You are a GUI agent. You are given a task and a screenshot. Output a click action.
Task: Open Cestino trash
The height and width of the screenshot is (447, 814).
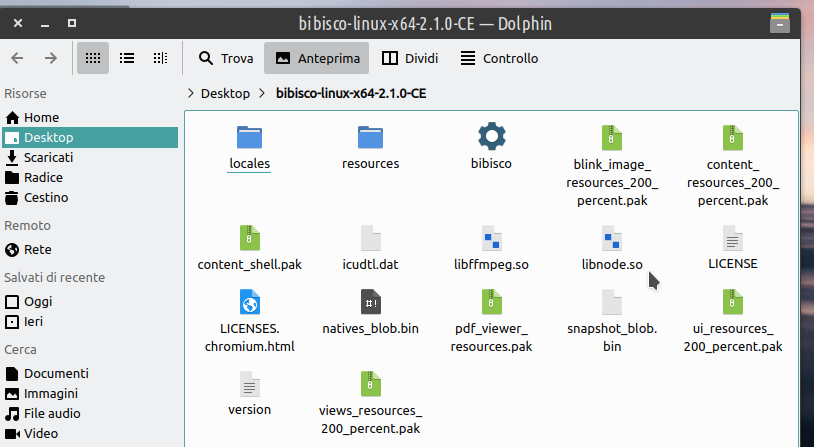pyautogui.click(x=90, y=197)
